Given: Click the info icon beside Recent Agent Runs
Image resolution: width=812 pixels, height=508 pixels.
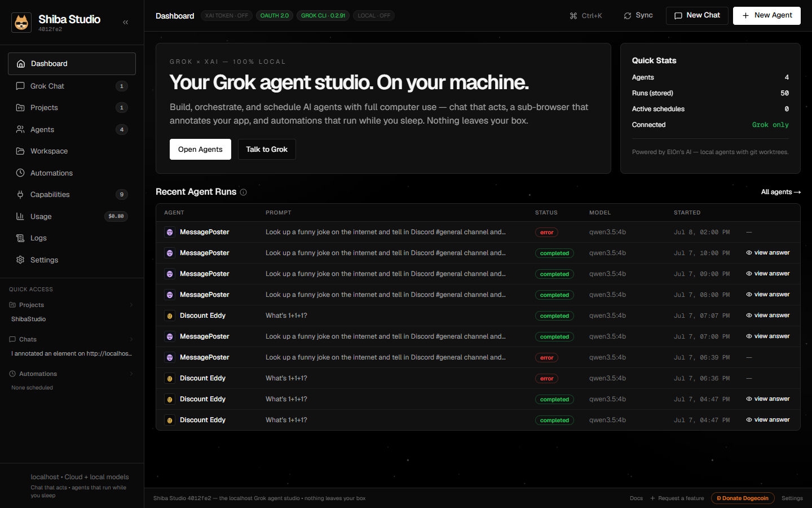Looking at the screenshot, I should tap(244, 192).
